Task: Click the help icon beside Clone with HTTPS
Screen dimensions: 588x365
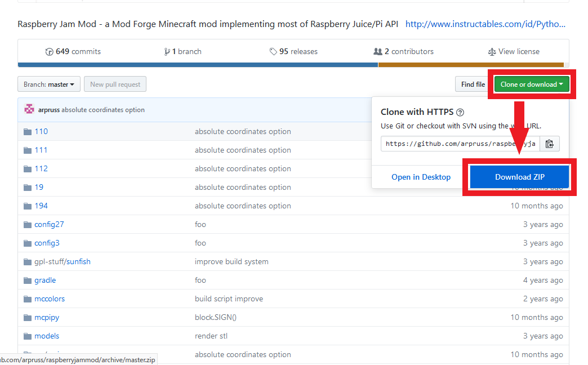Action: [x=460, y=112]
